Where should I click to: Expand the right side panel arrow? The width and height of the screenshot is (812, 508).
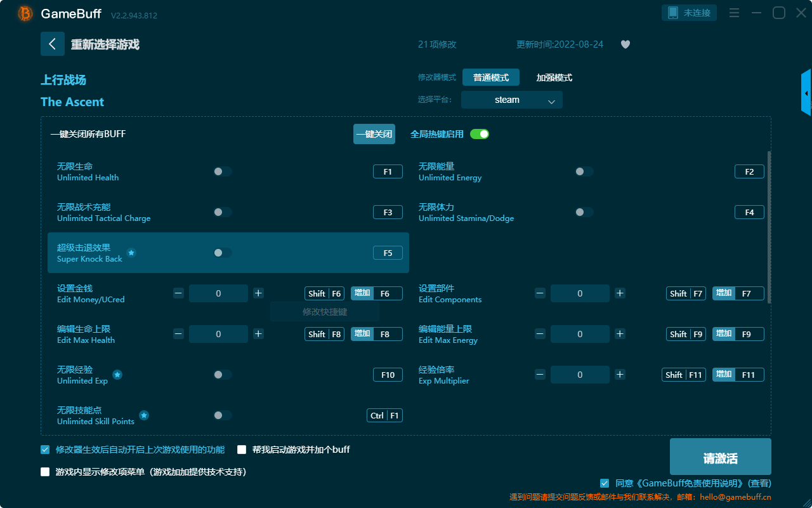[806, 93]
